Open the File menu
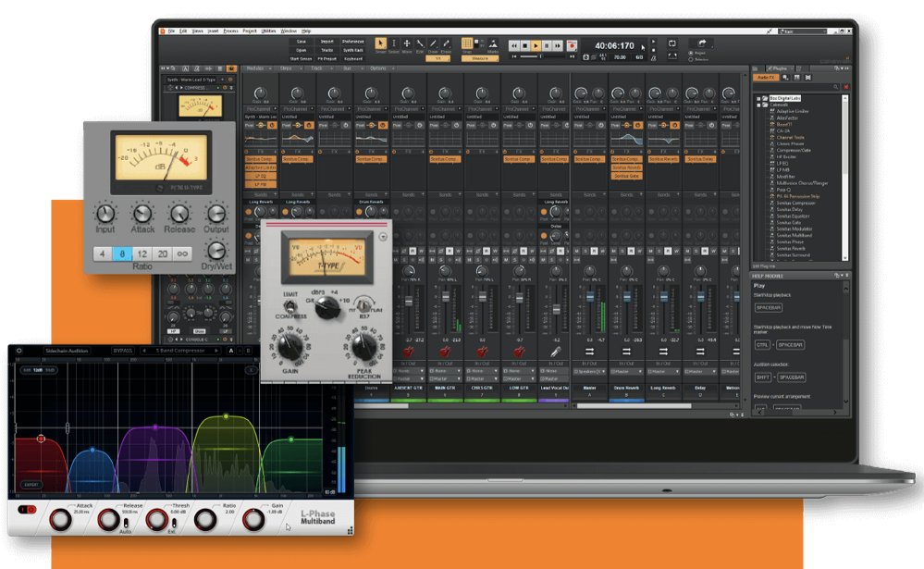924x569 pixels. click(171, 31)
